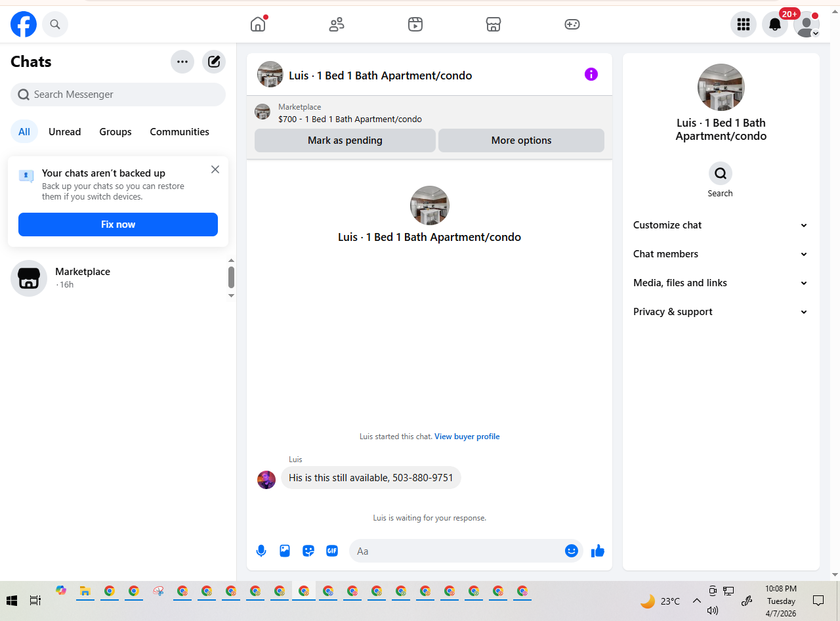Select the All chats filter
This screenshot has height=621, width=840.
point(24,132)
